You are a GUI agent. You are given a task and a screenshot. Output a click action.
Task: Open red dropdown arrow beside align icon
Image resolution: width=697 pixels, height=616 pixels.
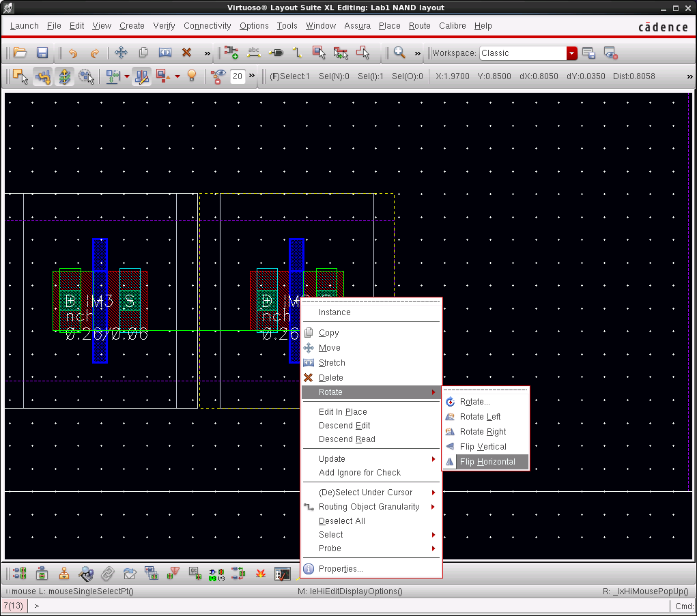coord(127,76)
